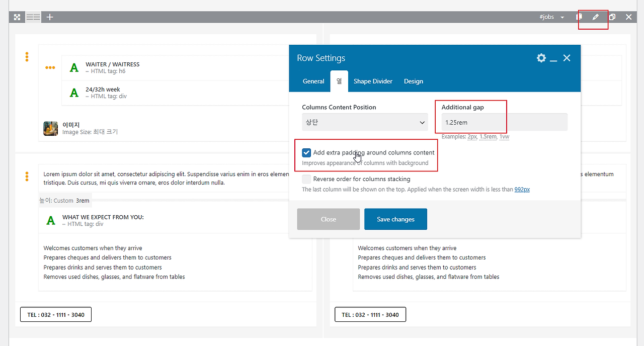
Task: Click the row move/drag handle icon
Action: click(x=17, y=17)
